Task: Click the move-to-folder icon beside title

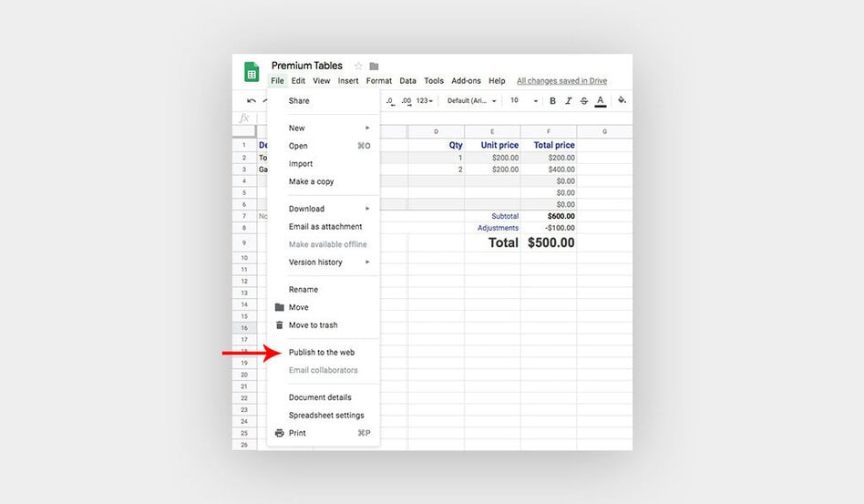Action: [x=374, y=66]
